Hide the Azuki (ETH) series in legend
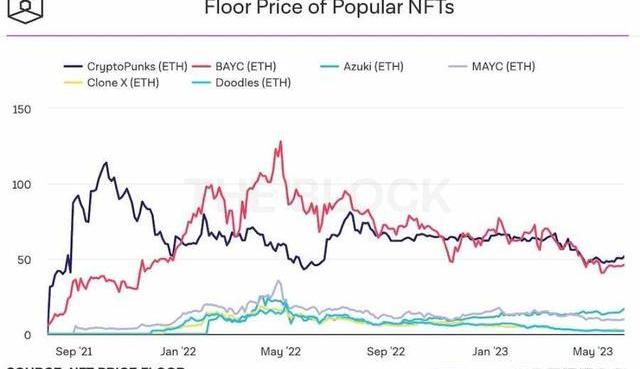 pyautogui.click(x=362, y=67)
